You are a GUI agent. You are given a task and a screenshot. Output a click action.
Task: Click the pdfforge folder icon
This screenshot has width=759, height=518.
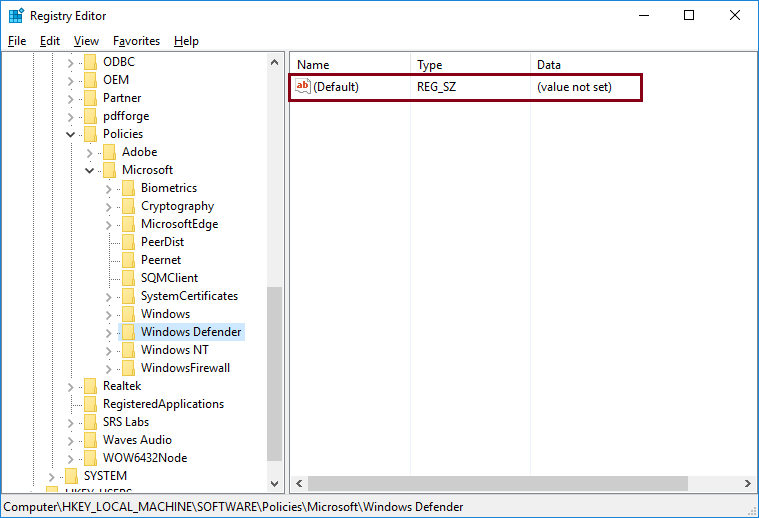click(x=90, y=116)
